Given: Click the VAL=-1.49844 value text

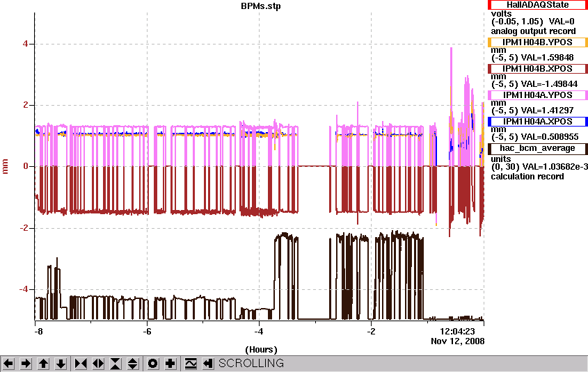Looking at the screenshot, I should 549,84.
